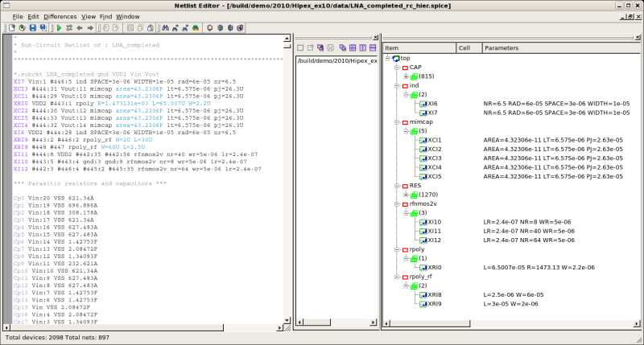Expand the RES (1270) group

tap(407, 195)
